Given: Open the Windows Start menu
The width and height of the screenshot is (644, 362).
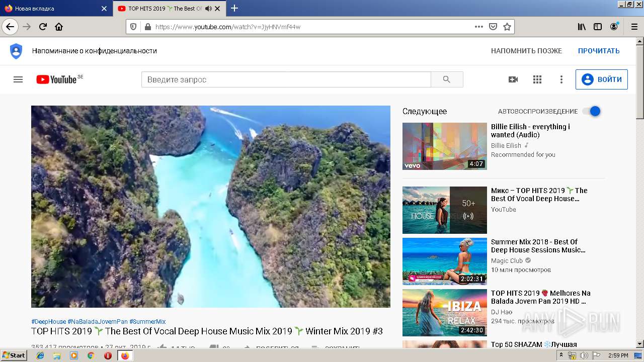Looking at the screenshot, I should tap(14, 355).
